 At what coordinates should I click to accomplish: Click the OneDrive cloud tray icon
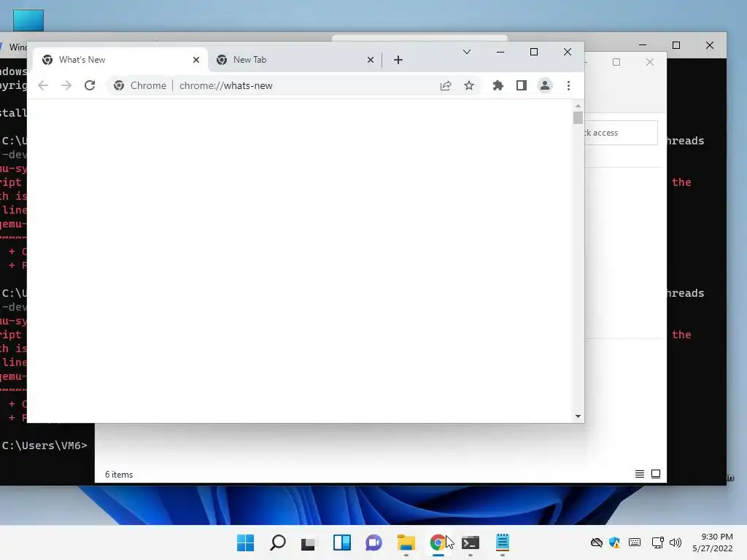tap(597, 542)
